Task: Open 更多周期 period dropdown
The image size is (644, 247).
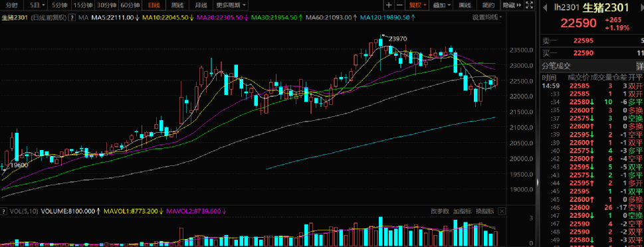Action: [x=231, y=5]
